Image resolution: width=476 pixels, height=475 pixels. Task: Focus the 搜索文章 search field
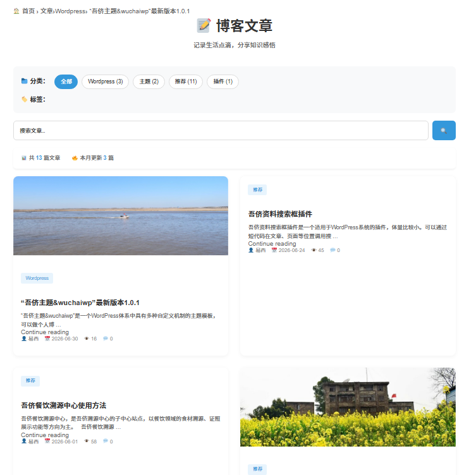click(x=221, y=130)
